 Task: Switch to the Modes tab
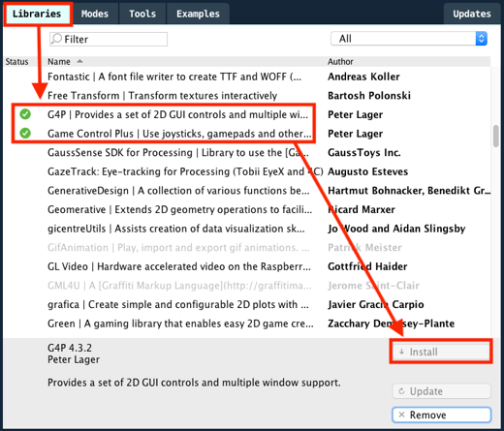(95, 14)
